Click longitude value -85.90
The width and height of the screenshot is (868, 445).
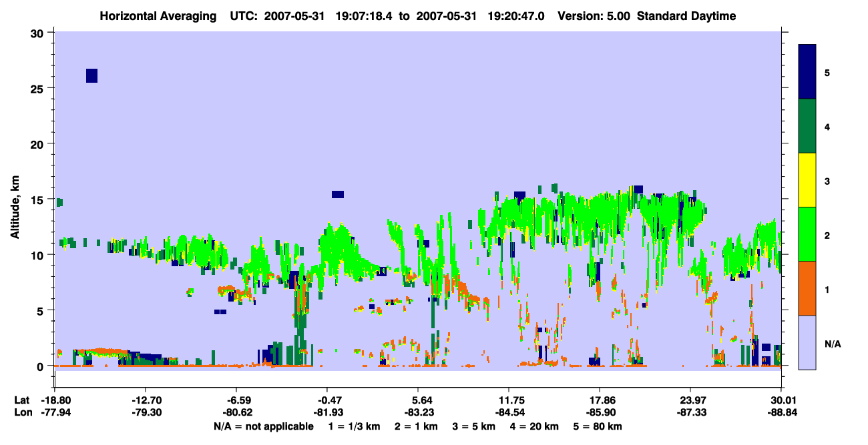click(x=600, y=412)
